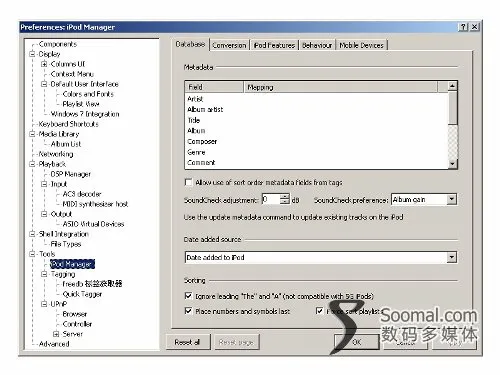
Task: Click the SoundCheck adjustment spinner arrows
Action: pos(285,199)
